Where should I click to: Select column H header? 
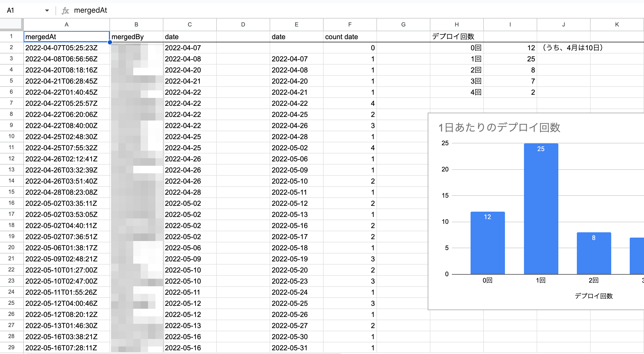457,25
